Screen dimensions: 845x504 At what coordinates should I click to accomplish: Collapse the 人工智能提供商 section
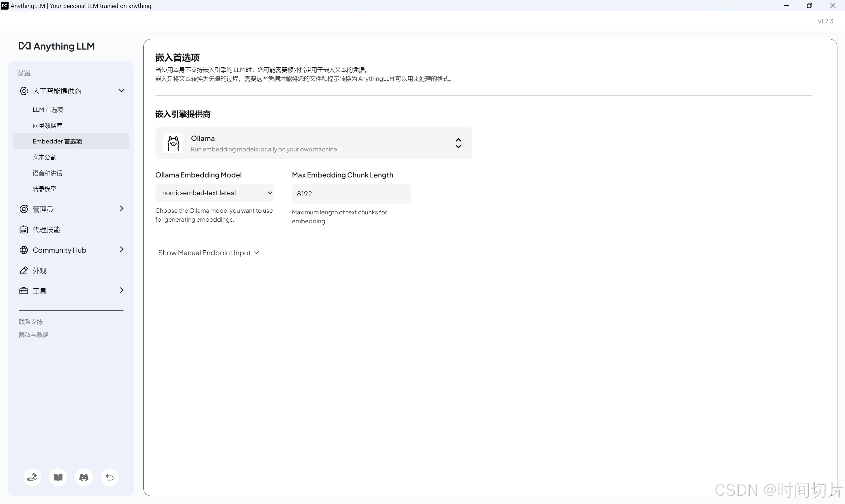pos(121,91)
